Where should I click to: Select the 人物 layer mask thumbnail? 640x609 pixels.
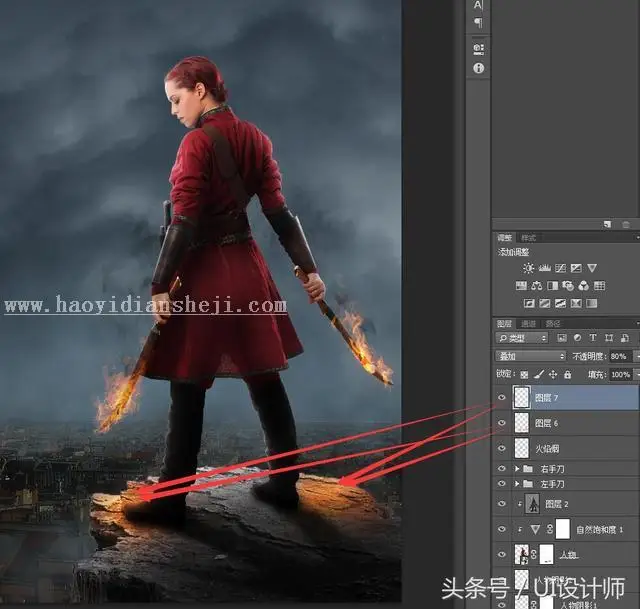click(x=547, y=555)
